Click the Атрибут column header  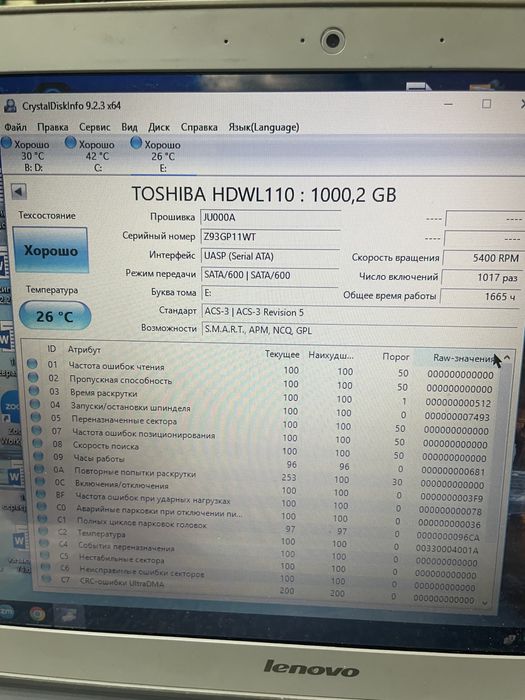(x=84, y=350)
